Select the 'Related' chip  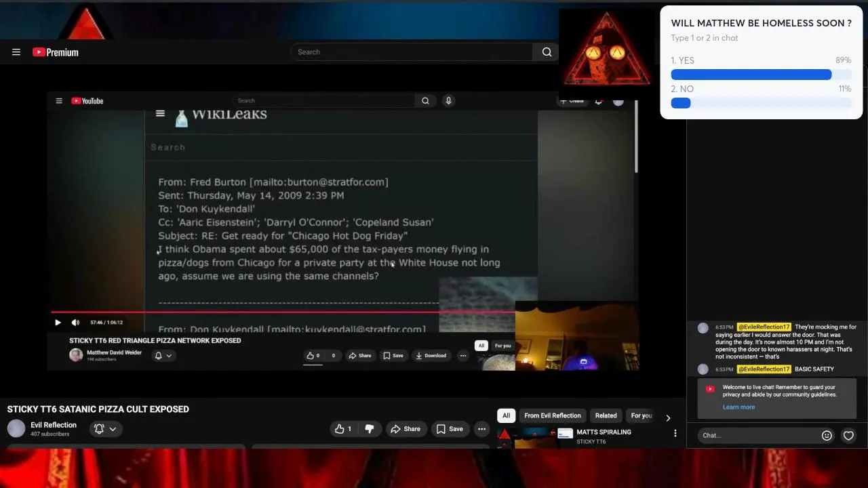pyautogui.click(x=606, y=415)
